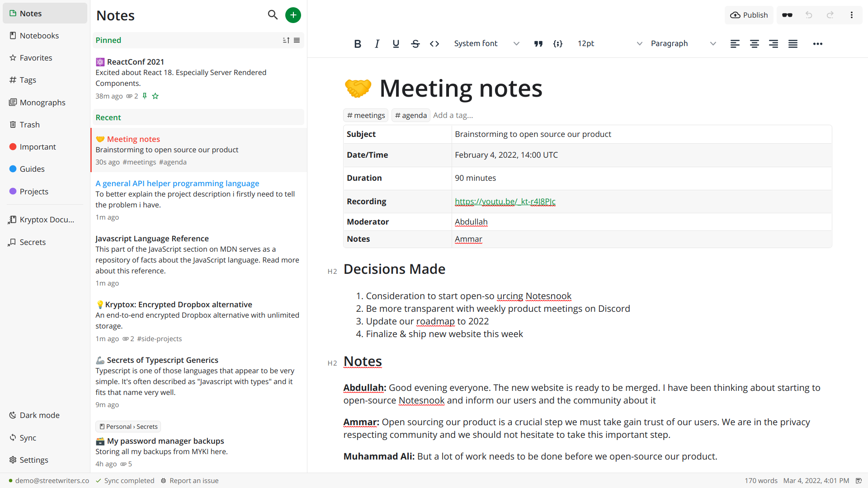Viewport: 868px width, 488px height.
Task: Open Notebooks in the sidebar
Action: [39, 36]
